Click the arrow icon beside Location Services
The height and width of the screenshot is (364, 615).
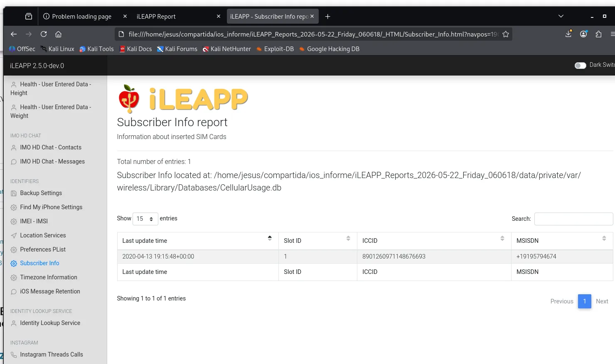[14, 236]
